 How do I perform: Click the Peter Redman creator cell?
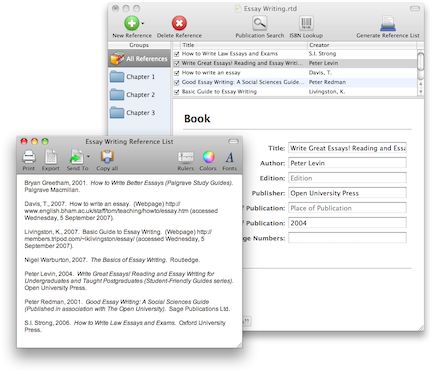327,82
